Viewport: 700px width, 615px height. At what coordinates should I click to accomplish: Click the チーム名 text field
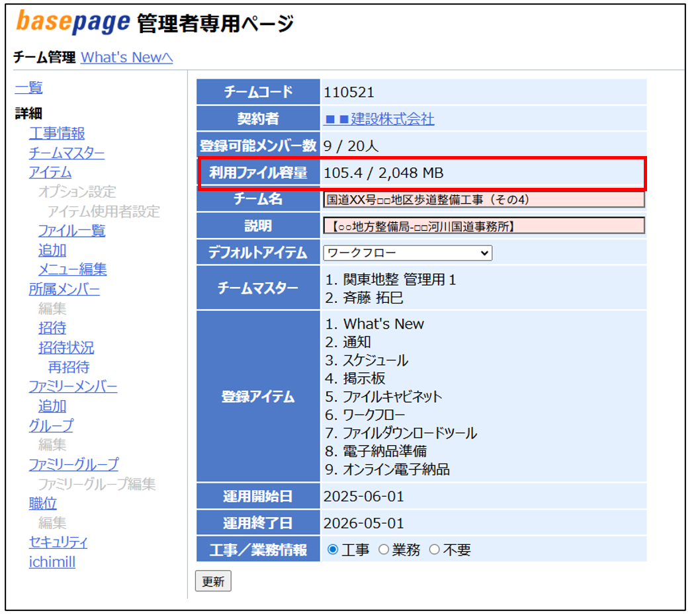click(x=484, y=199)
